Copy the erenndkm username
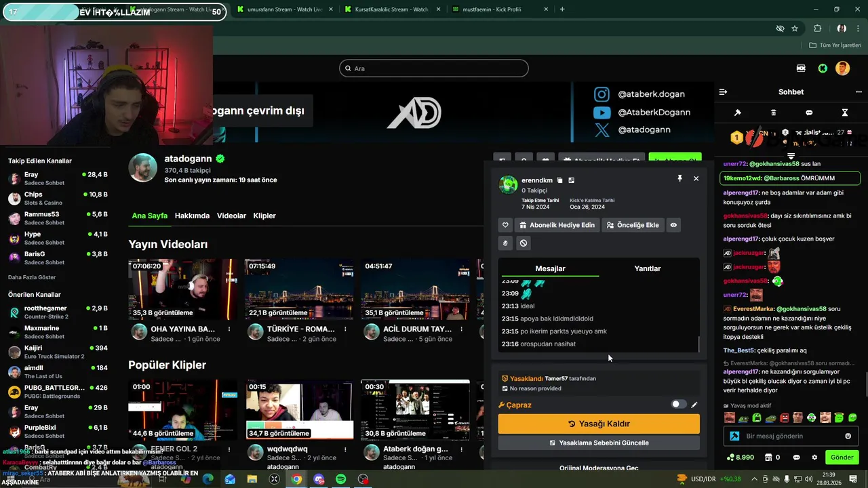868x488 pixels. (x=559, y=180)
